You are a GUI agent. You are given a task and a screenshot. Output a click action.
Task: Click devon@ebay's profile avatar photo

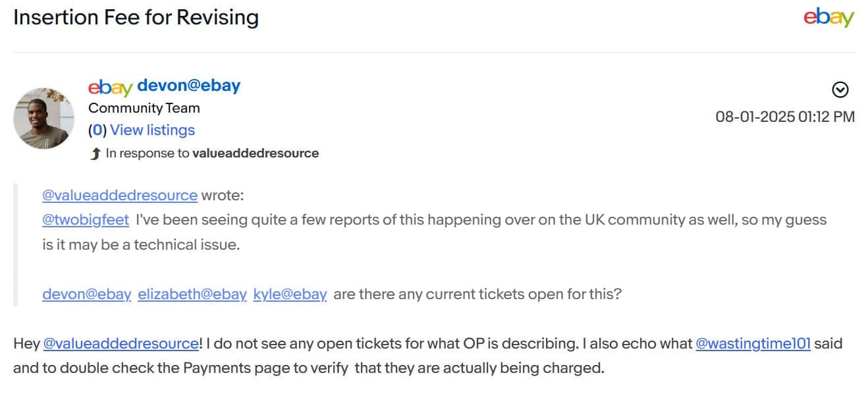click(44, 119)
